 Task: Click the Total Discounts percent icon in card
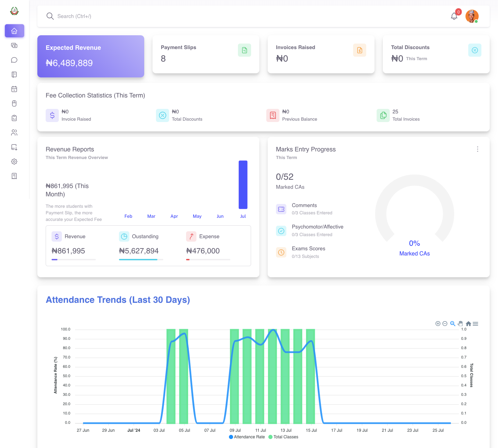(475, 50)
